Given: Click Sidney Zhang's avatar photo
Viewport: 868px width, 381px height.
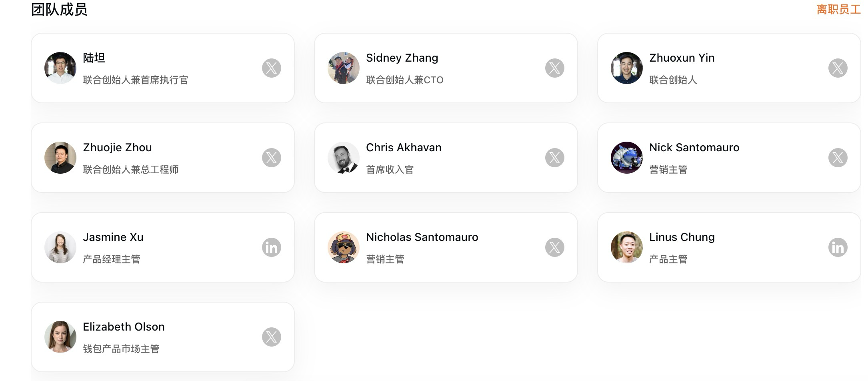Looking at the screenshot, I should tap(344, 68).
